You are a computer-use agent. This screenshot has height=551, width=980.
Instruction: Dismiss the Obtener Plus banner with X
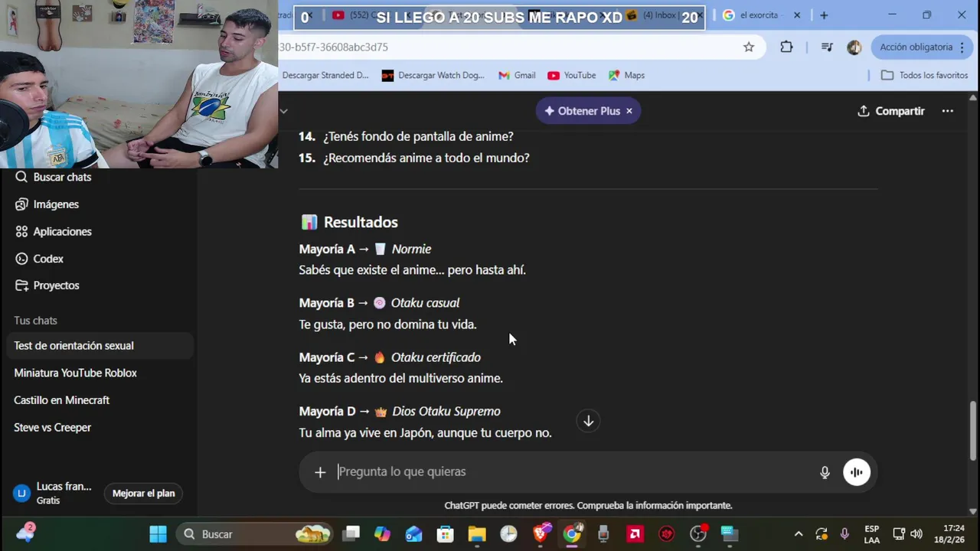[x=629, y=111]
